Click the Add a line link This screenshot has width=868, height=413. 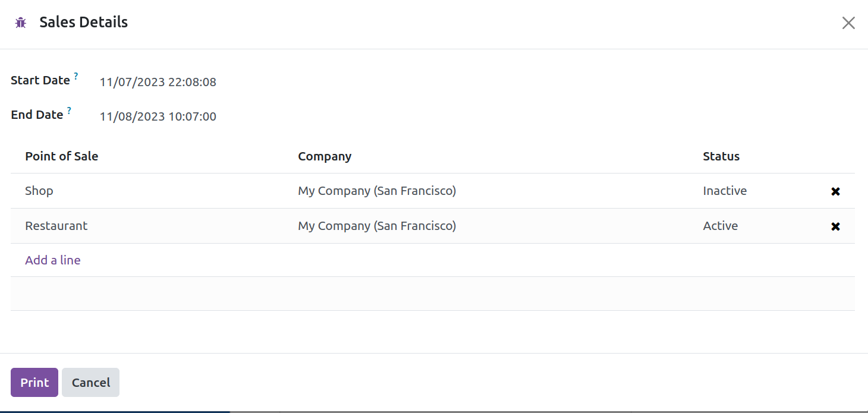click(x=53, y=260)
